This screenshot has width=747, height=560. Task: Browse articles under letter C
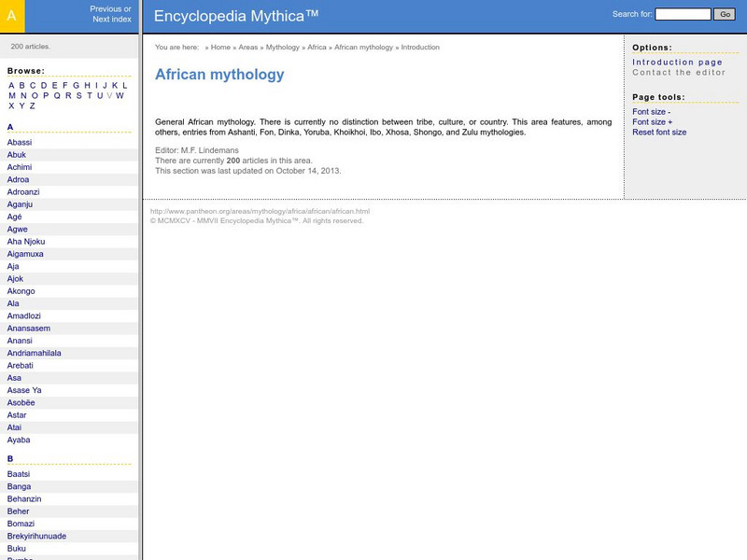pos(33,85)
